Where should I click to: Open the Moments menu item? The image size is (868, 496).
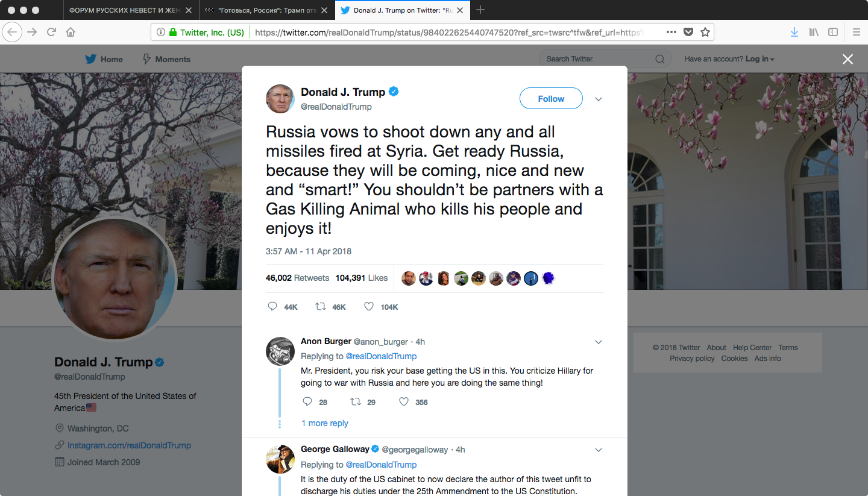[x=166, y=59]
